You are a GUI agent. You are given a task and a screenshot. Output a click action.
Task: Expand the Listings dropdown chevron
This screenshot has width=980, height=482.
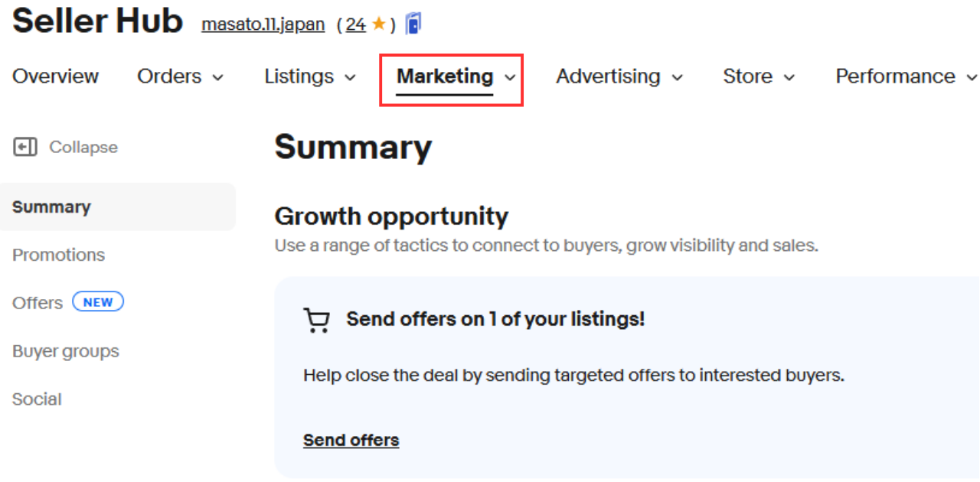click(351, 77)
